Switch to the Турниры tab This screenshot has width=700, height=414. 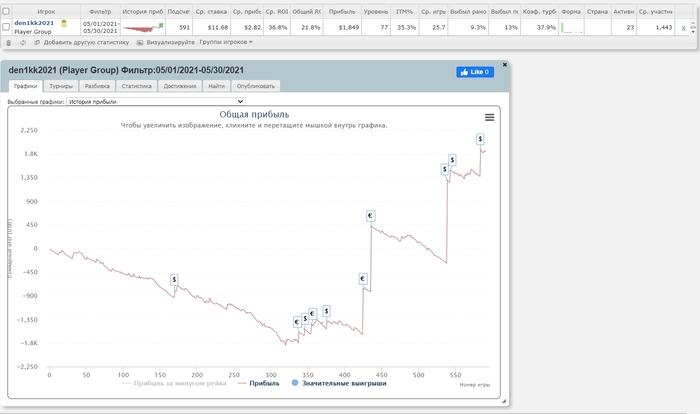(61, 86)
